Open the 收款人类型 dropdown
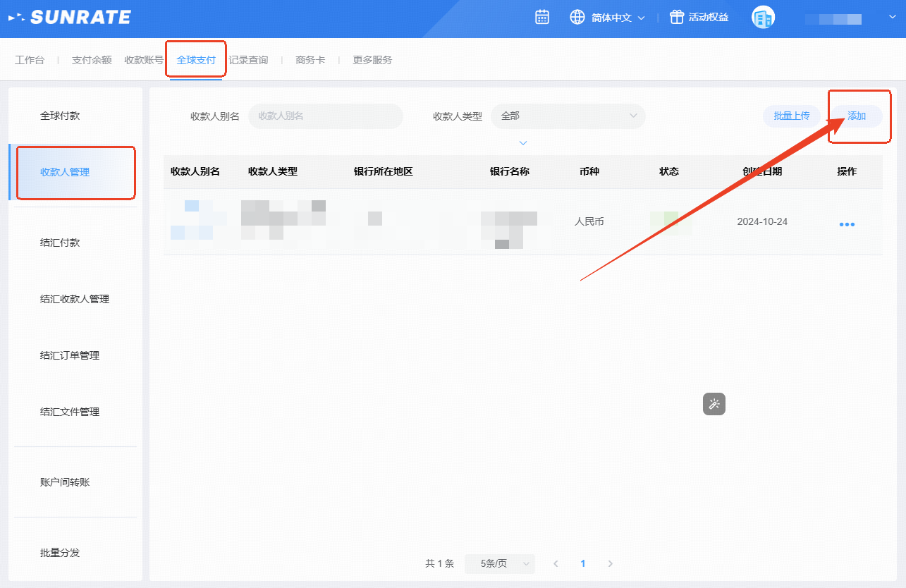The height and width of the screenshot is (588, 906). tap(568, 116)
